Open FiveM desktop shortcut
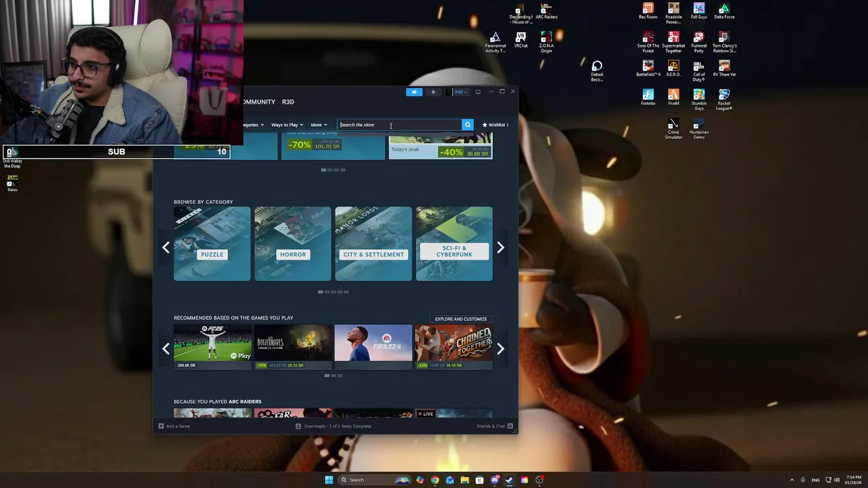This screenshot has height=488, width=868. pyautogui.click(x=673, y=98)
